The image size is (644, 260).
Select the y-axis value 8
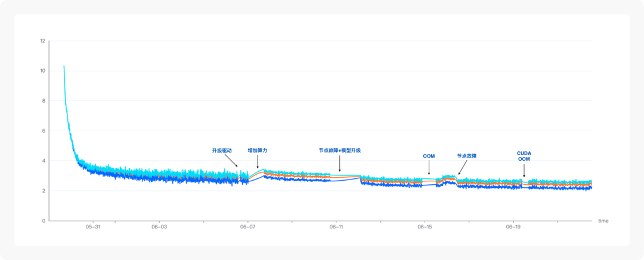point(44,101)
